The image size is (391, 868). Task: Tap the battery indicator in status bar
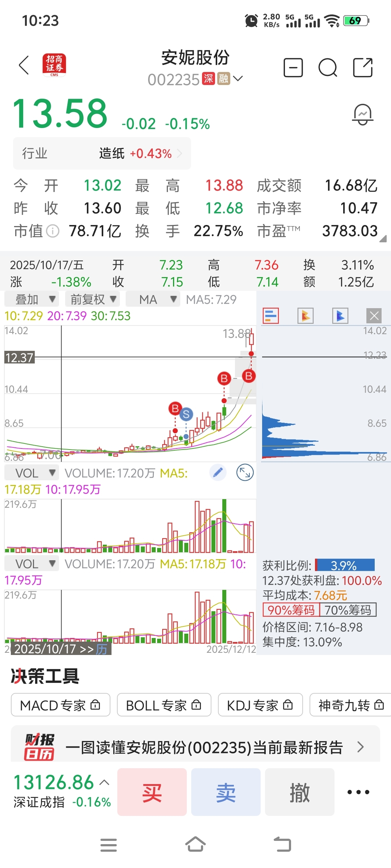356,21
